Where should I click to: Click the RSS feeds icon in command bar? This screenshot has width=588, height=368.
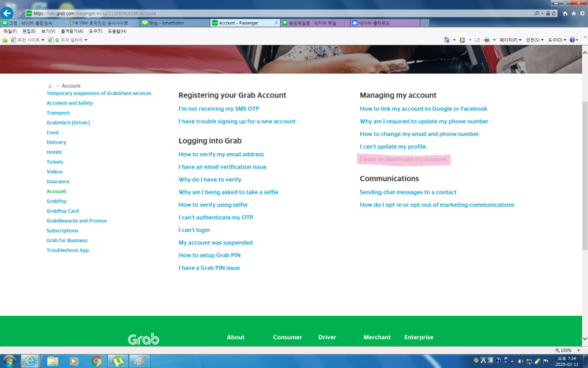(462, 40)
